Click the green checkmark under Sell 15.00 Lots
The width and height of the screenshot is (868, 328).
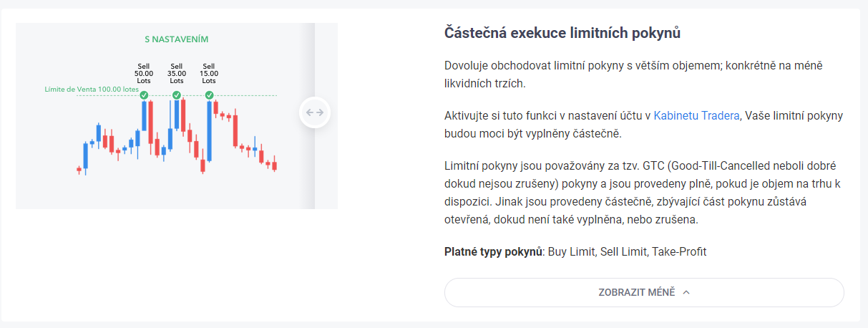pyautogui.click(x=210, y=95)
